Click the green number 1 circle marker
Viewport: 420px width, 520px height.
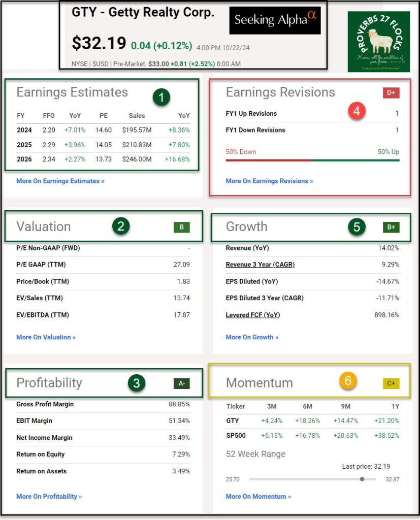[x=161, y=97]
